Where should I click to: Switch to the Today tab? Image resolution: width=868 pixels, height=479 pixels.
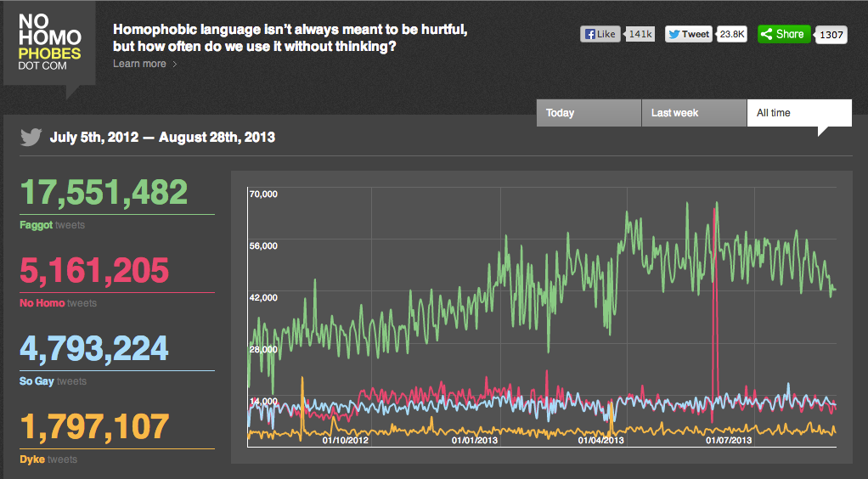point(589,113)
